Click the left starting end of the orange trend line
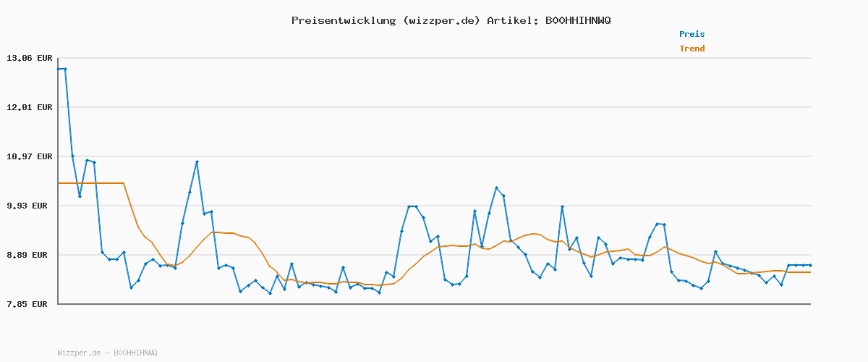 click(x=59, y=183)
